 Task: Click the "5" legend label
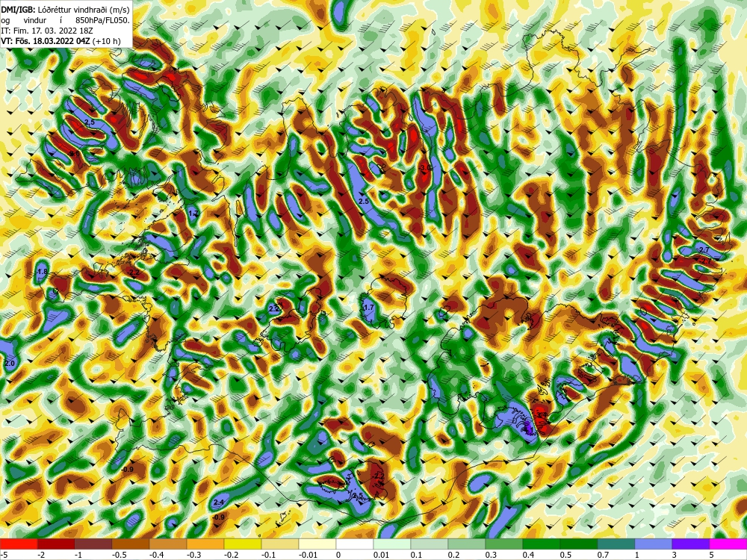click(x=712, y=555)
